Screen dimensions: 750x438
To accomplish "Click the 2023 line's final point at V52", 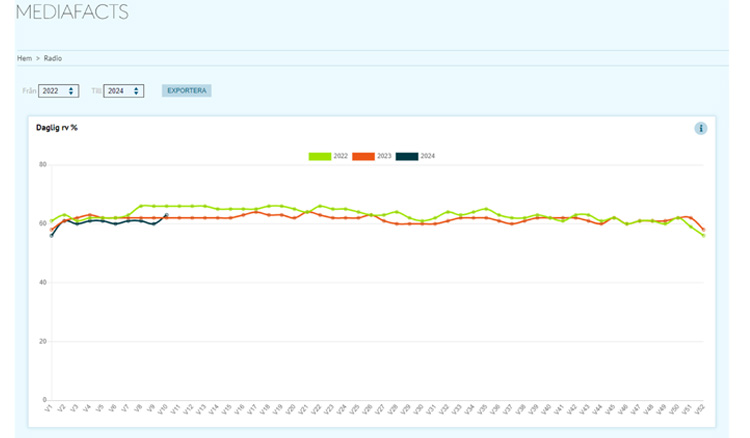I will pyautogui.click(x=704, y=230).
